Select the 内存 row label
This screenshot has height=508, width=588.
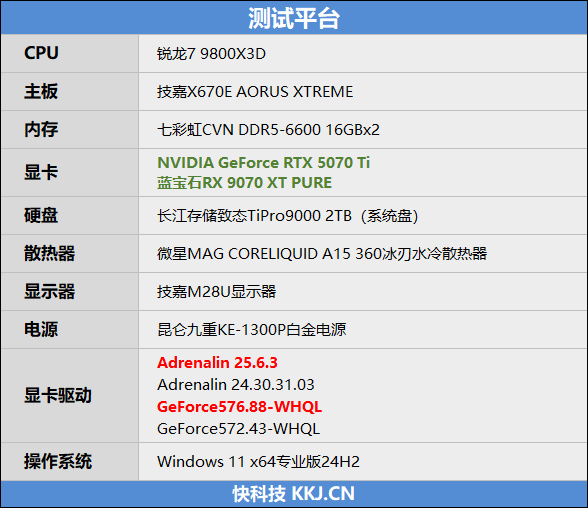[41, 129]
